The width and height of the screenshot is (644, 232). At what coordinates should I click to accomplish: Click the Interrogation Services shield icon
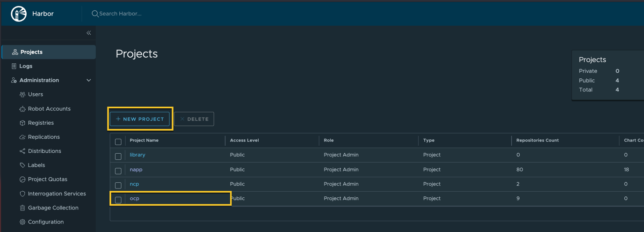22,194
